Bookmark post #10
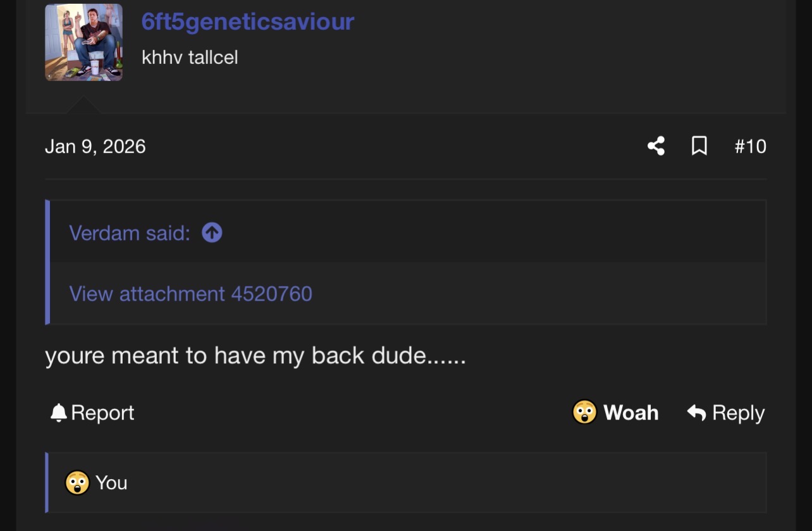The image size is (812, 531). pyautogui.click(x=699, y=146)
